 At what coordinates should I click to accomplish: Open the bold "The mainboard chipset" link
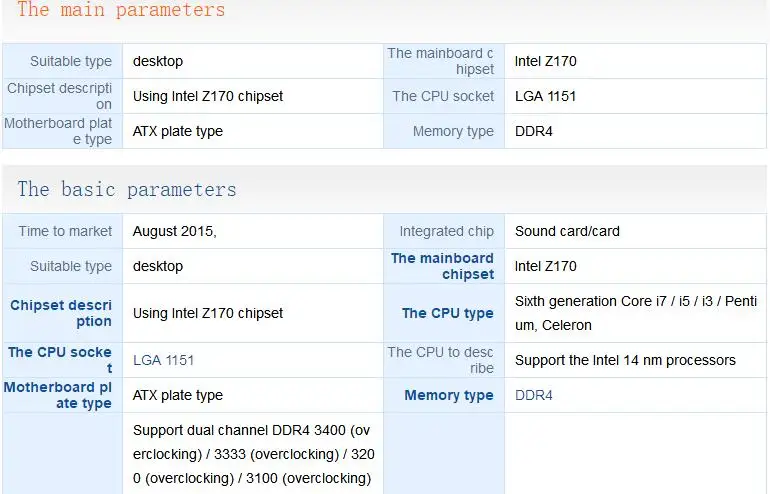point(442,266)
